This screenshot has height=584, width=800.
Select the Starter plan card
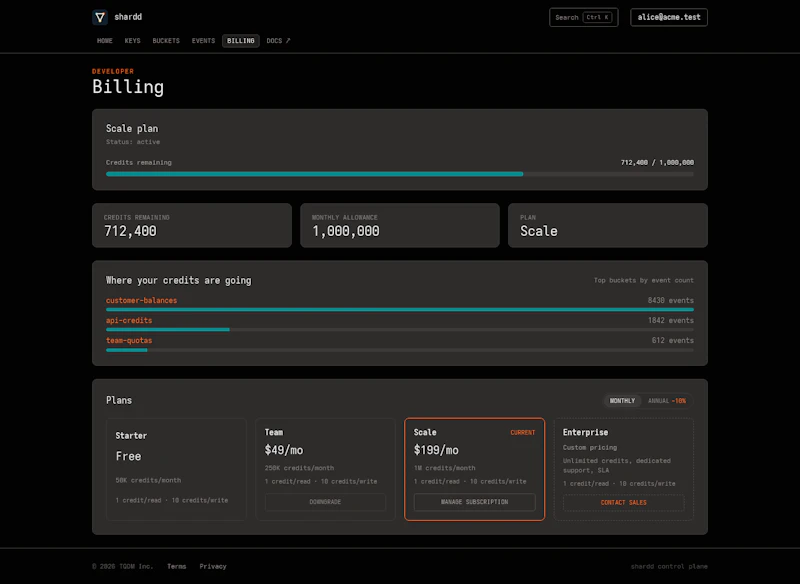tap(176, 469)
